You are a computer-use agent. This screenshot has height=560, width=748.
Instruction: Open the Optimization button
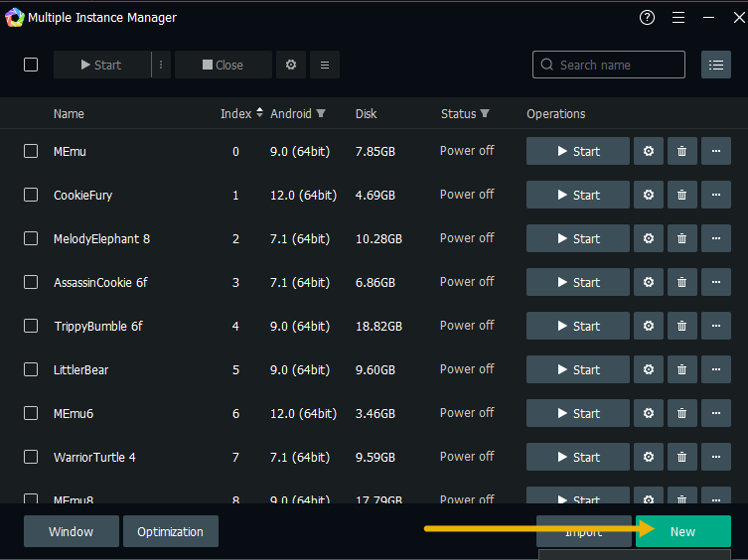point(171,531)
